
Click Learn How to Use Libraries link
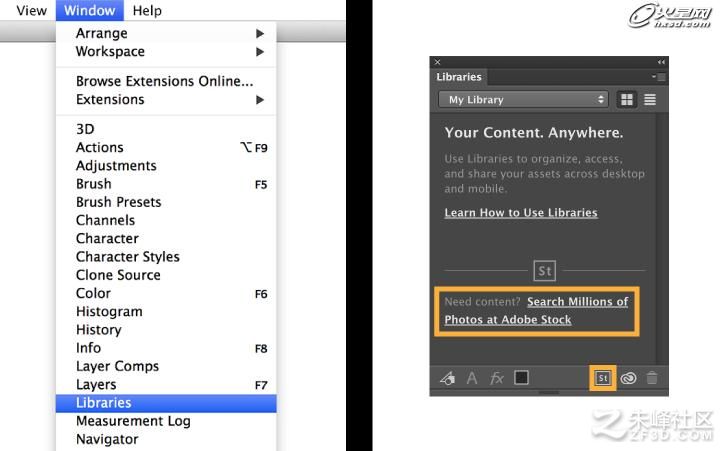pyautogui.click(x=521, y=213)
